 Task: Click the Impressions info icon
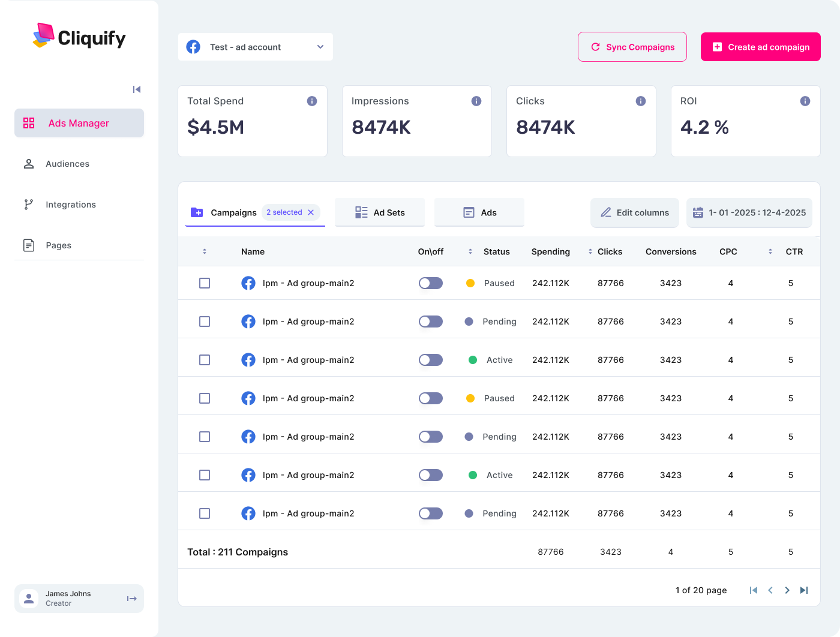[476, 101]
